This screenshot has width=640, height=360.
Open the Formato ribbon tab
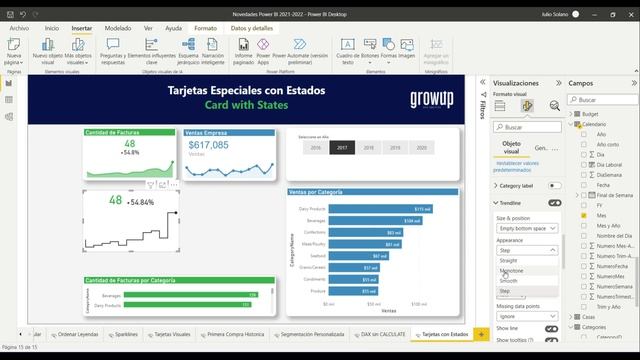point(205,28)
